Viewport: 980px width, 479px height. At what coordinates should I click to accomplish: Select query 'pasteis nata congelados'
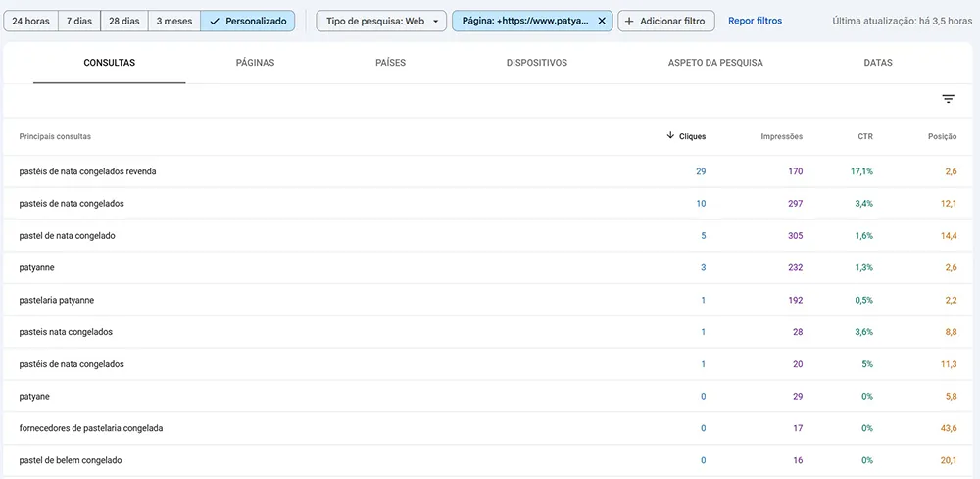point(66,332)
